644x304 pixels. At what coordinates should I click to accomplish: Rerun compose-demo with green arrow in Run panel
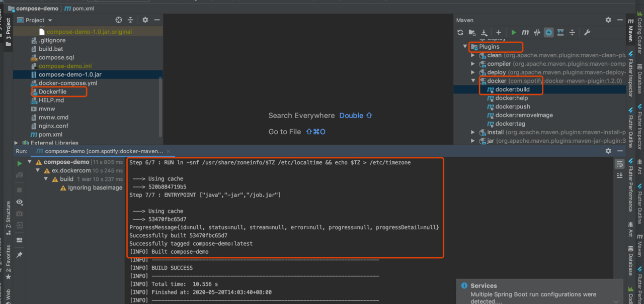click(x=20, y=163)
